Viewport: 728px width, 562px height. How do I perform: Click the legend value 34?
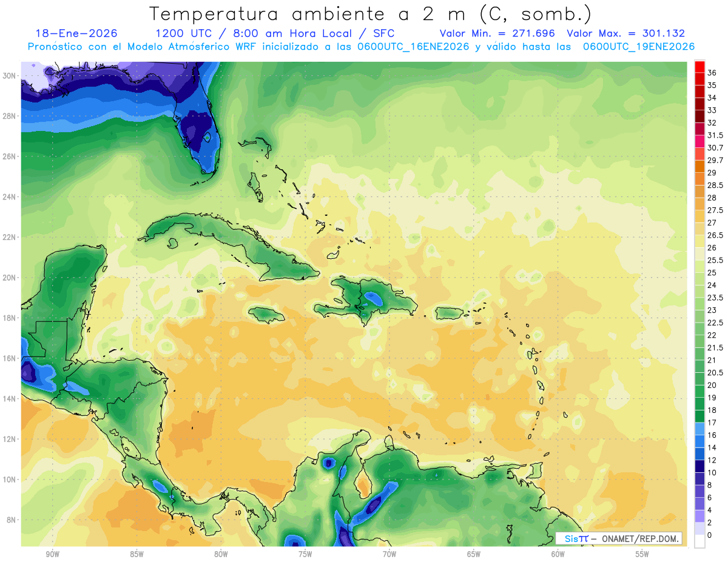pyautogui.click(x=712, y=98)
